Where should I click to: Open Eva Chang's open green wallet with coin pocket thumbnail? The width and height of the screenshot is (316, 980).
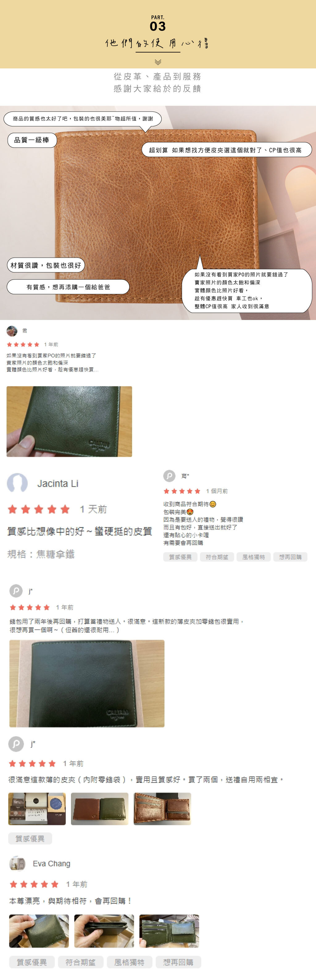pos(169,931)
